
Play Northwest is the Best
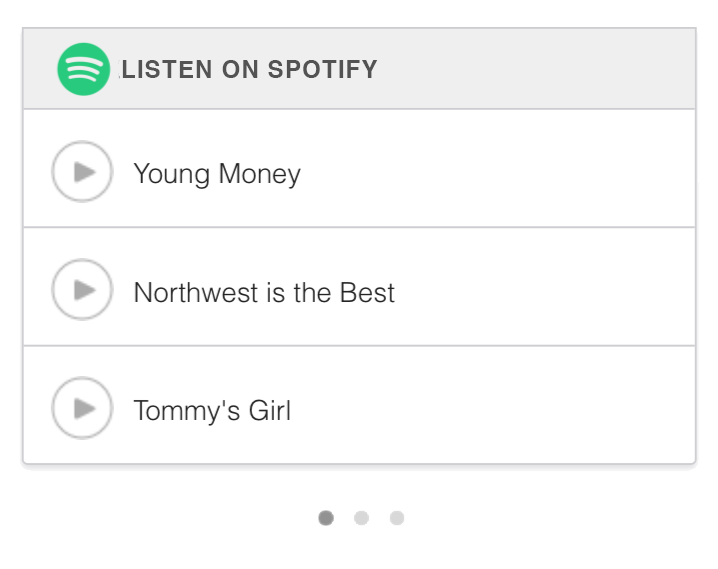(x=82, y=291)
